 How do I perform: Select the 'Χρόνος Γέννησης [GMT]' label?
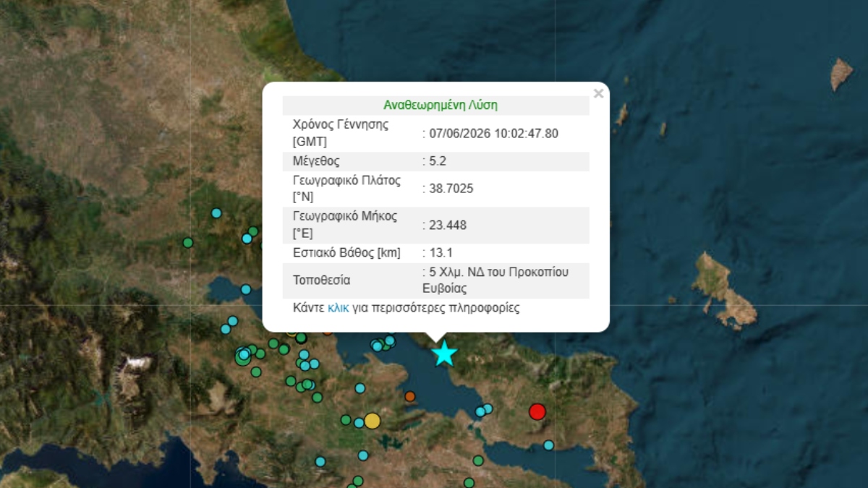[x=341, y=133]
